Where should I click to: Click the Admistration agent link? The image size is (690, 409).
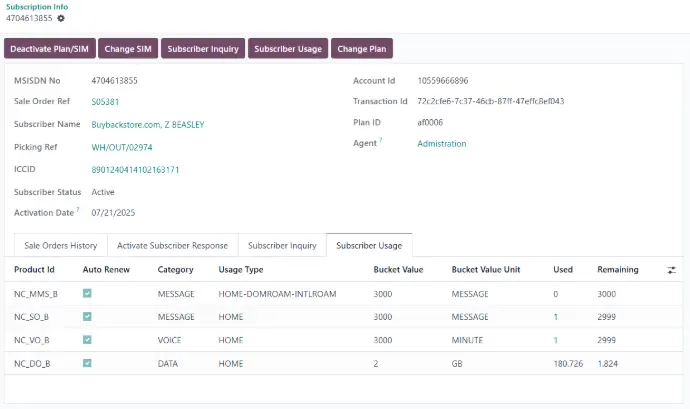tap(441, 144)
